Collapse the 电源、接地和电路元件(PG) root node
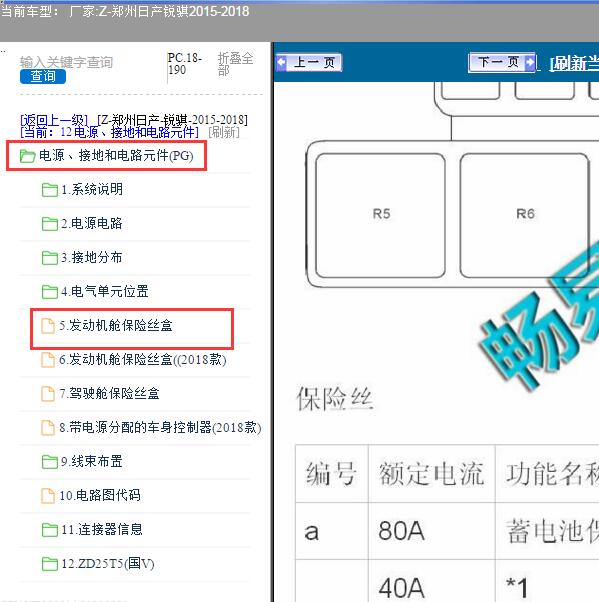Image resolution: width=599 pixels, height=602 pixels. 116,155
